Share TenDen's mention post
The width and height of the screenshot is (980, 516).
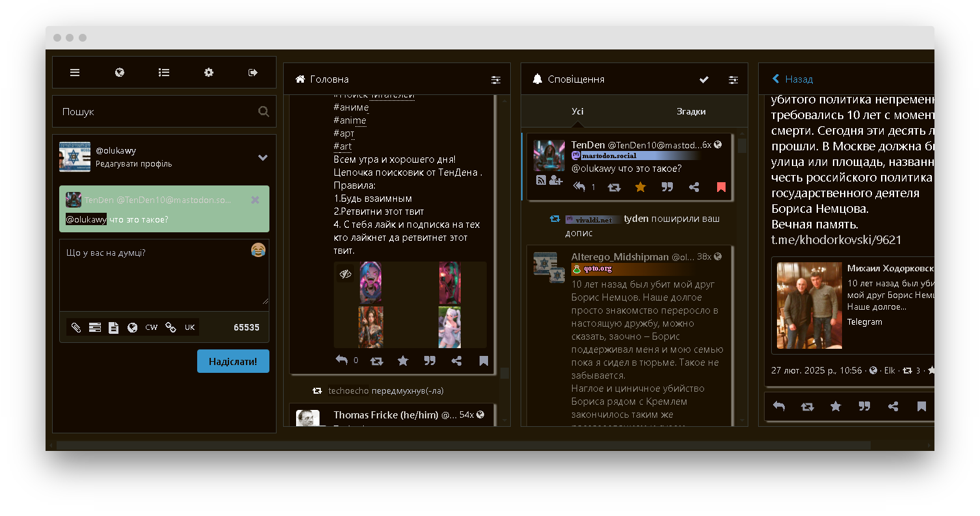tap(694, 187)
